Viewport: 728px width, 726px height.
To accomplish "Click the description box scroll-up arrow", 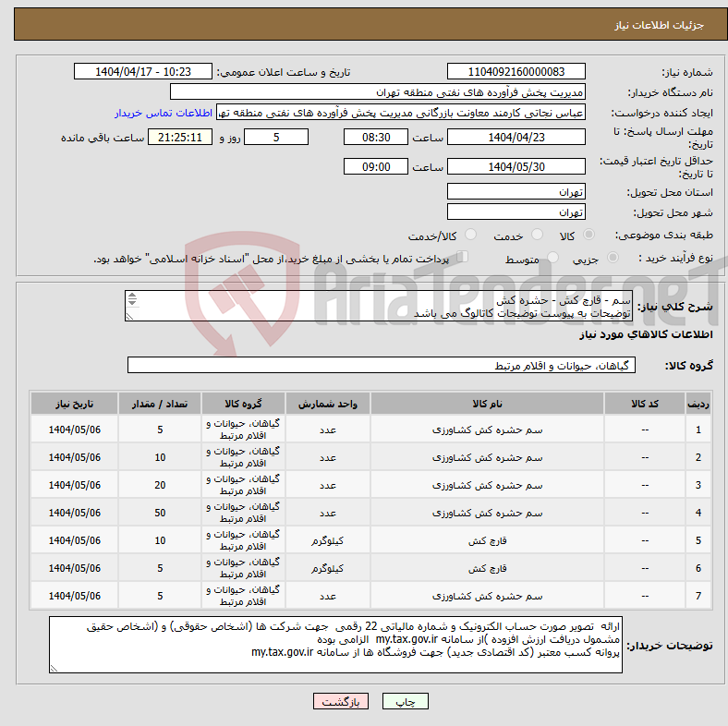I will [132, 296].
